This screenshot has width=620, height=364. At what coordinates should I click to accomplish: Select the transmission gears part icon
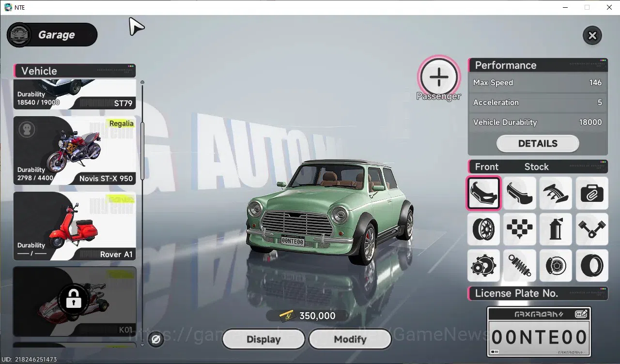[483, 265]
